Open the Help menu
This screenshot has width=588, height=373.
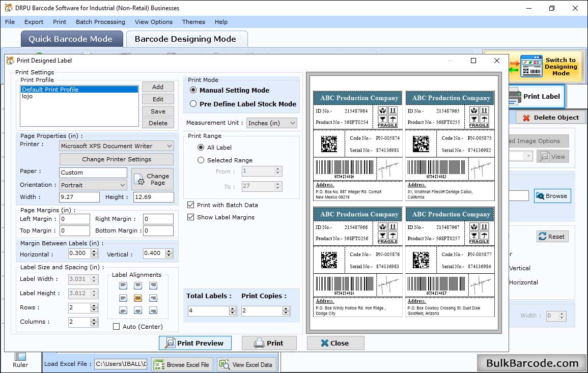(221, 22)
